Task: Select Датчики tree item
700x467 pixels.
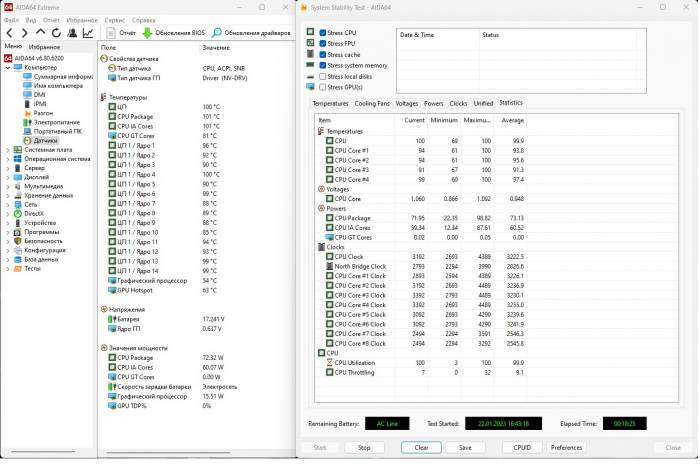Action: pyautogui.click(x=41, y=141)
